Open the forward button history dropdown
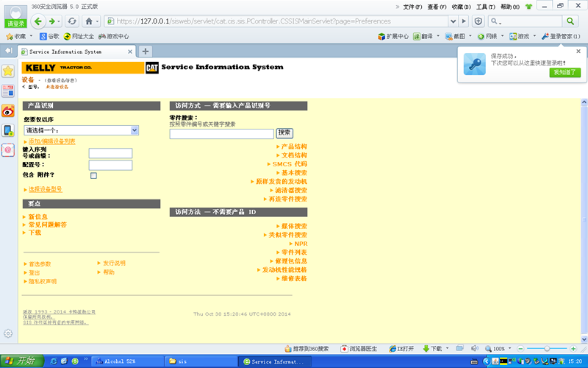The height and width of the screenshot is (368, 588). [59, 22]
